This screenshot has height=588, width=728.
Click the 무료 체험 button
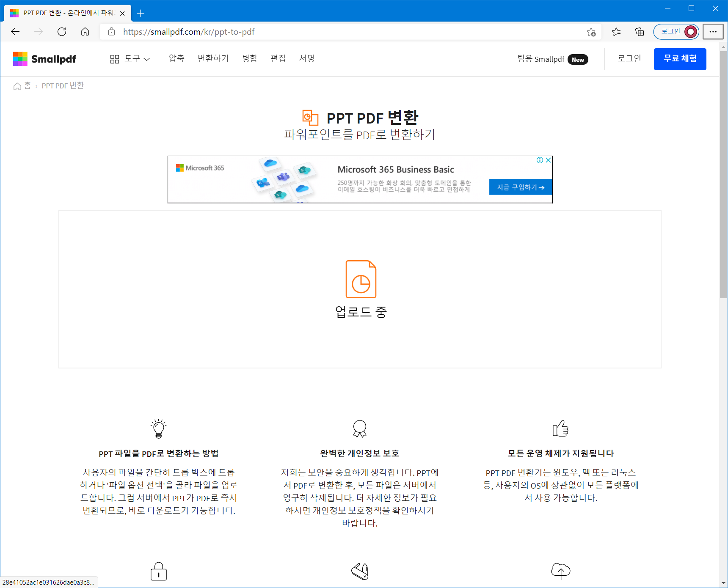pyautogui.click(x=680, y=59)
